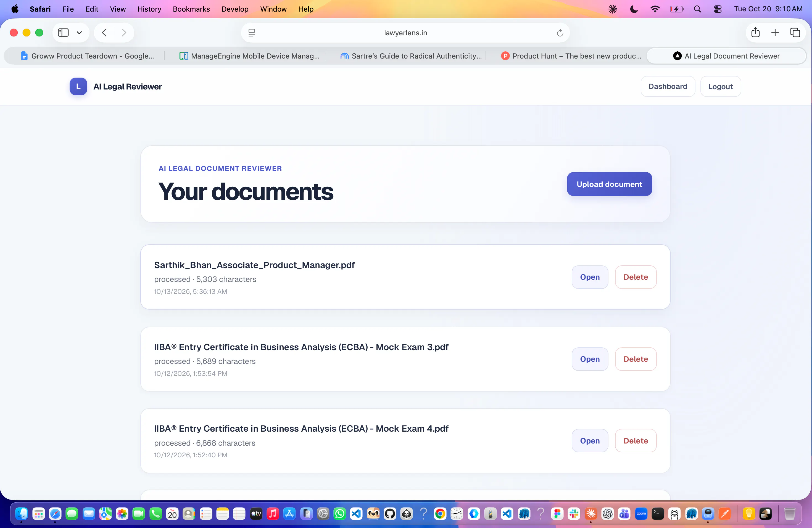Image resolution: width=812 pixels, height=528 pixels.
Task: Open the Bookmarks menu
Action: [191, 9]
